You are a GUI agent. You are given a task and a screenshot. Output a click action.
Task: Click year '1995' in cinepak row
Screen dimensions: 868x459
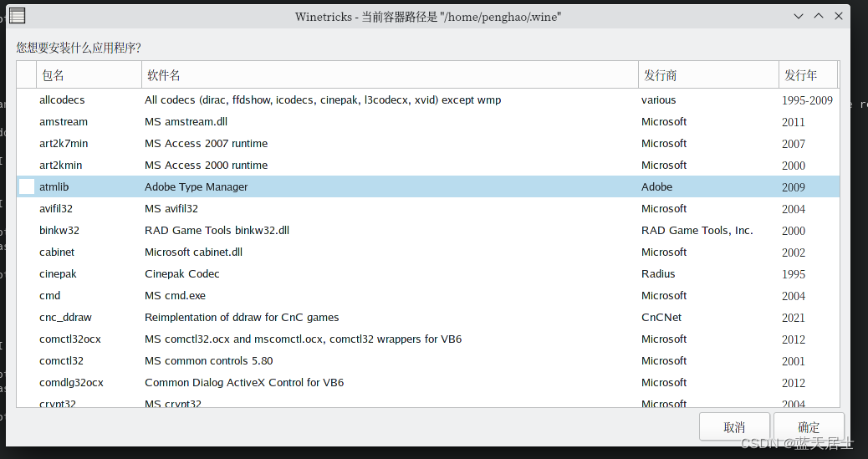point(794,274)
